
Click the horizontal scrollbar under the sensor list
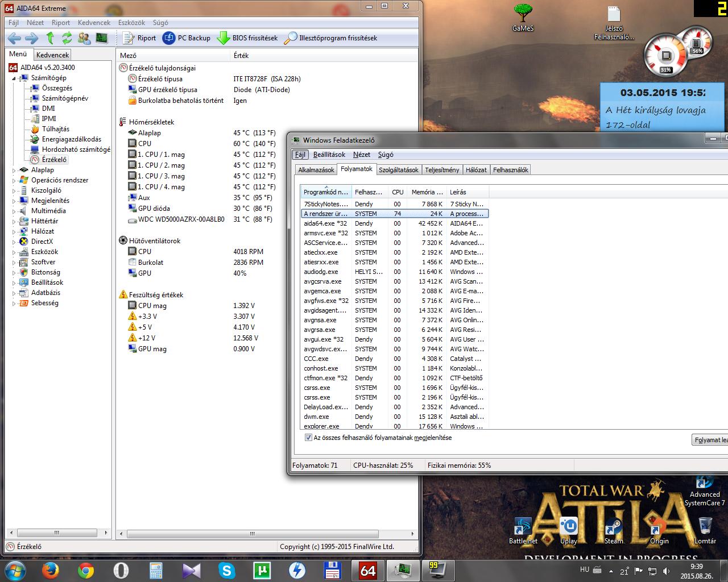point(251,533)
